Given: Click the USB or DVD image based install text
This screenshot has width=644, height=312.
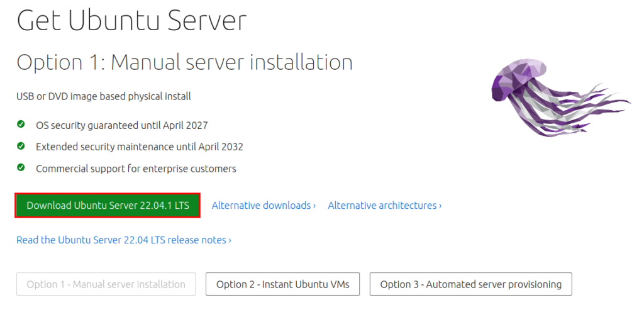Looking at the screenshot, I should pyautogui.click(x=103, y=96).
